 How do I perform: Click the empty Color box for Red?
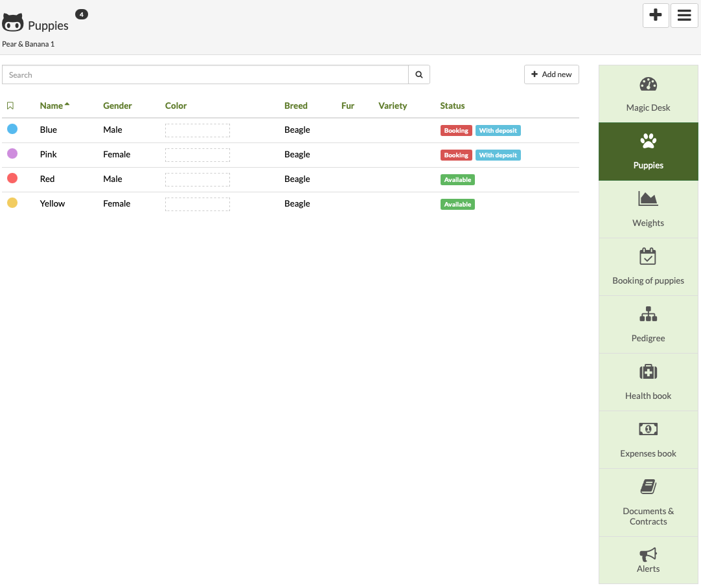(198, 179)
